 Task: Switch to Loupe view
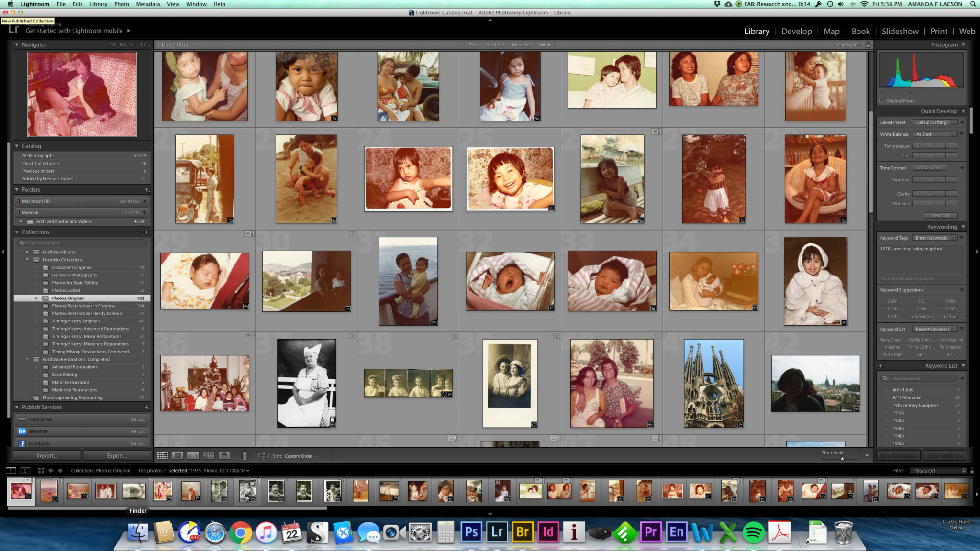[178, 456]
